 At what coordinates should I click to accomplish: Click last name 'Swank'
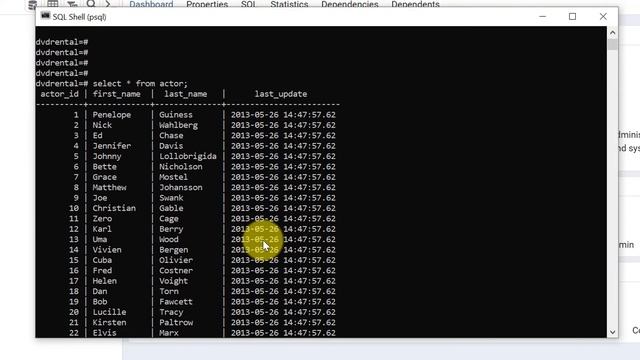pyautogui.click(x=171, y=198)
